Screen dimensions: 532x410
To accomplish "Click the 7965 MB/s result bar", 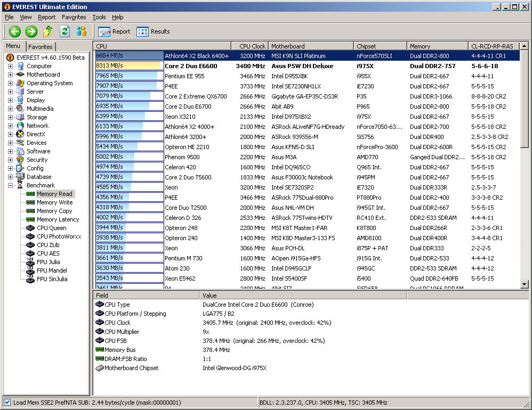I will (x=130, y=76).
